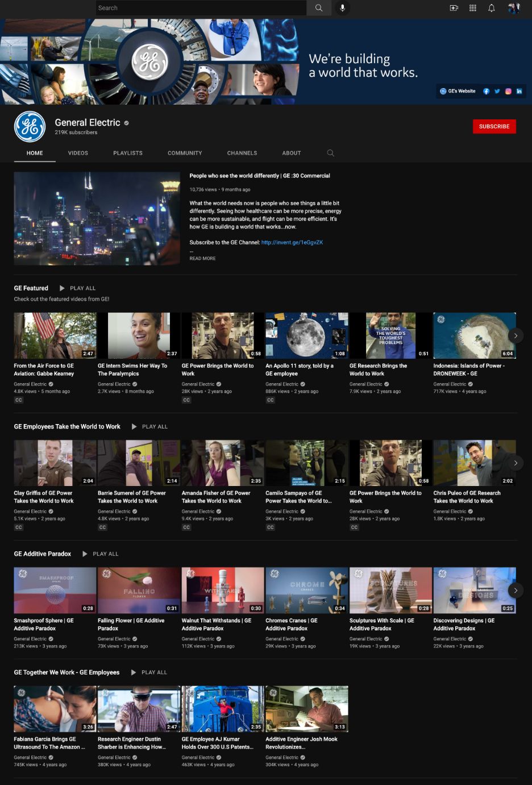Open the account avatar menu
The image size is (532, 785).
tap(514, 8)
